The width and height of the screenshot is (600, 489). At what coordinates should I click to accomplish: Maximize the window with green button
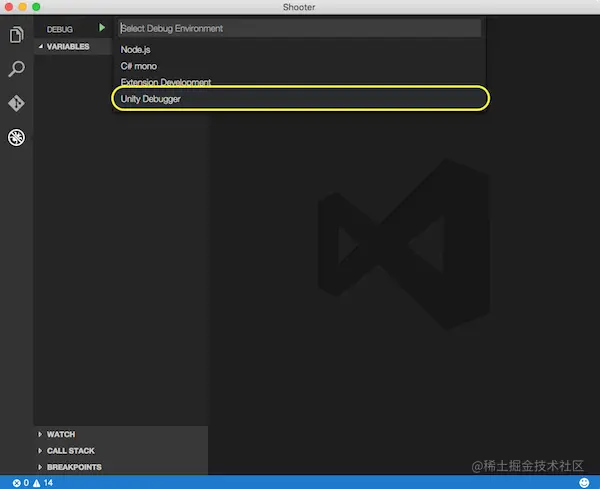point(36,7)
